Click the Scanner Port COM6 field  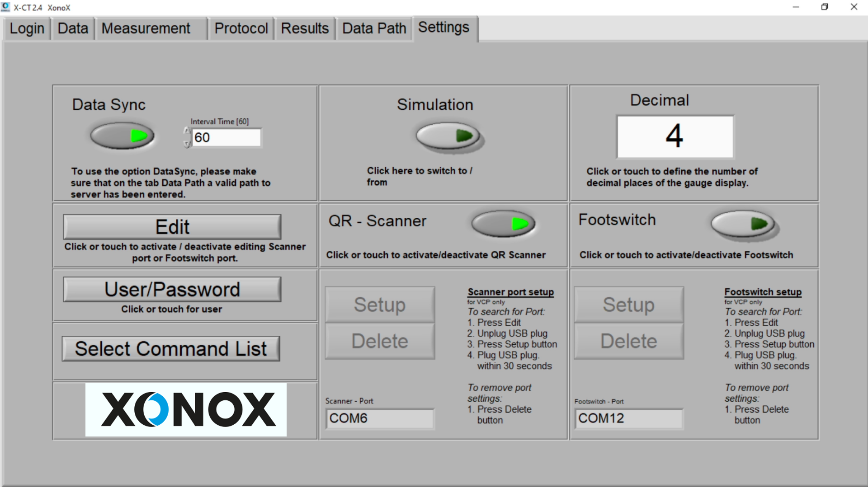point(379,418)
